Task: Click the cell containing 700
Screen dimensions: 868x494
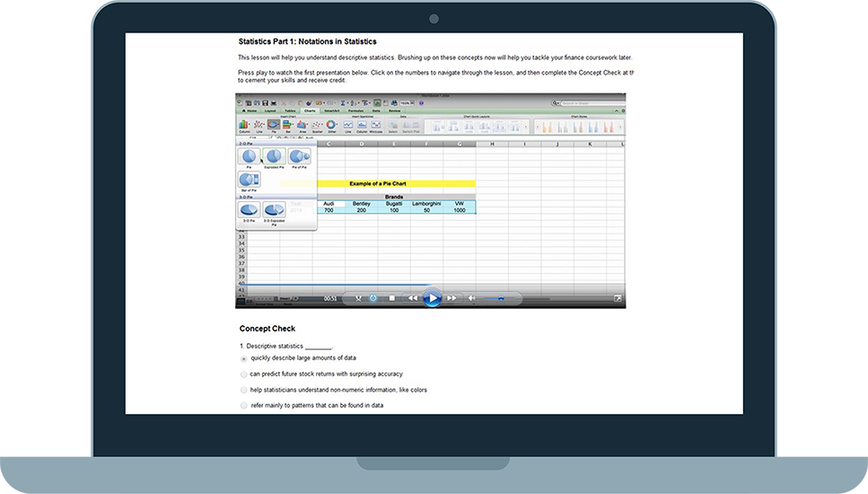Action: 329,210
